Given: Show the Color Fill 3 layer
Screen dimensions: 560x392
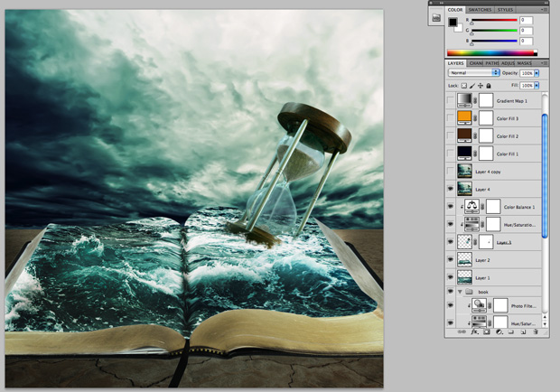Looking at the screenshot, I should click(x=451, y=118).
